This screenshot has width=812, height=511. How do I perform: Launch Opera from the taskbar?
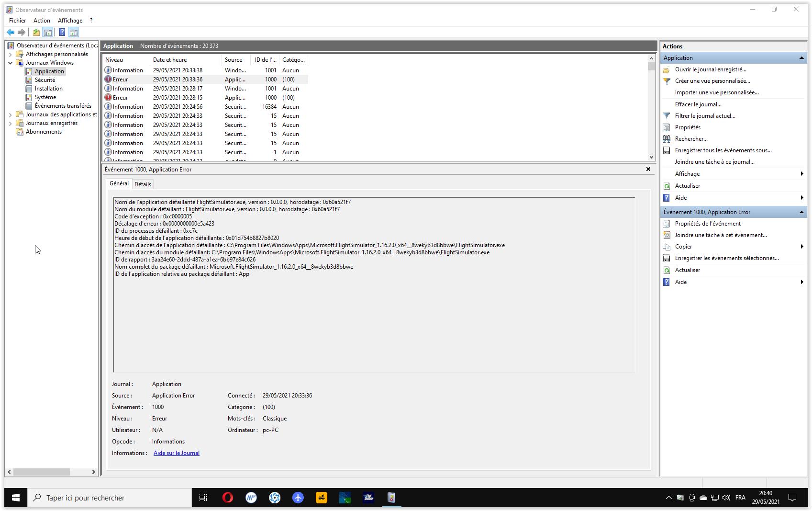[x=228, y=498]
